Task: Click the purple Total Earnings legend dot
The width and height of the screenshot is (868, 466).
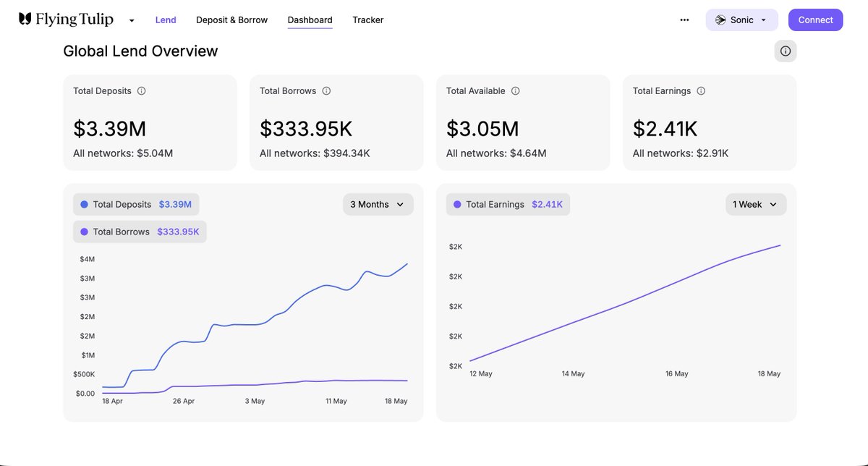Action: (x=457, y=205)
